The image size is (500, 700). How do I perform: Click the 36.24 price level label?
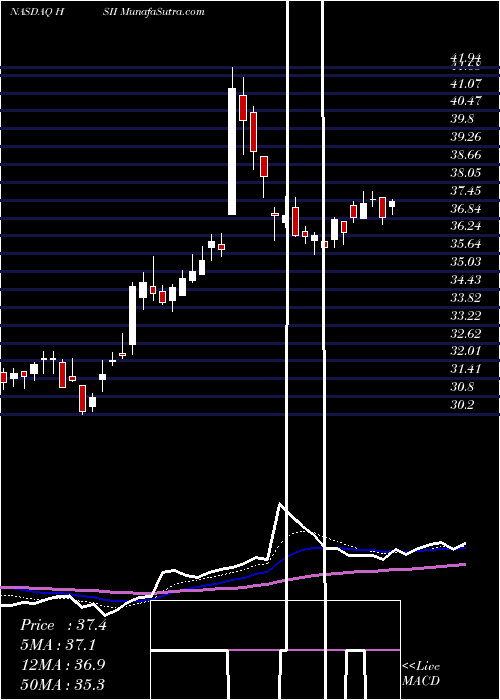coord(466,226)
